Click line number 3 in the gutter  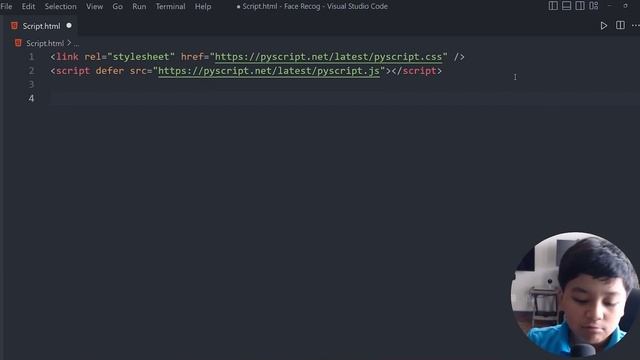coord(31,84)
